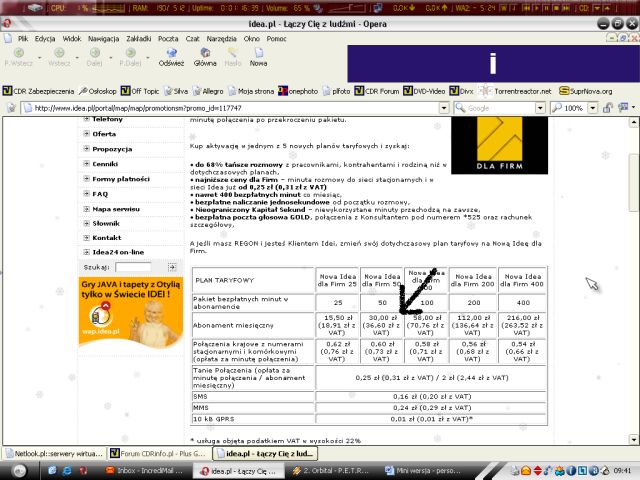Image resolution: width=640 pixels, height=480 pixels.
Task: Click the media stop button in top bar
Action: click(x=556, y=7)
